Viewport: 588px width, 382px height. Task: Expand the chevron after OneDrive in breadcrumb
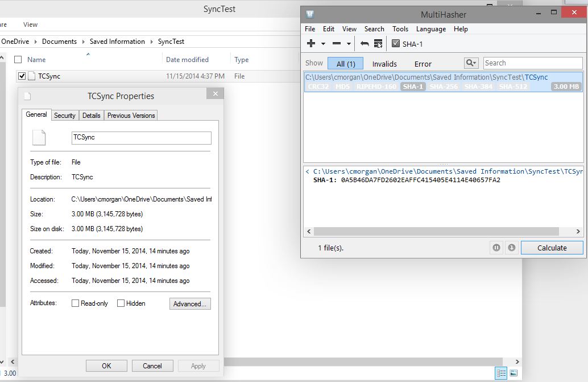[36, 42]
